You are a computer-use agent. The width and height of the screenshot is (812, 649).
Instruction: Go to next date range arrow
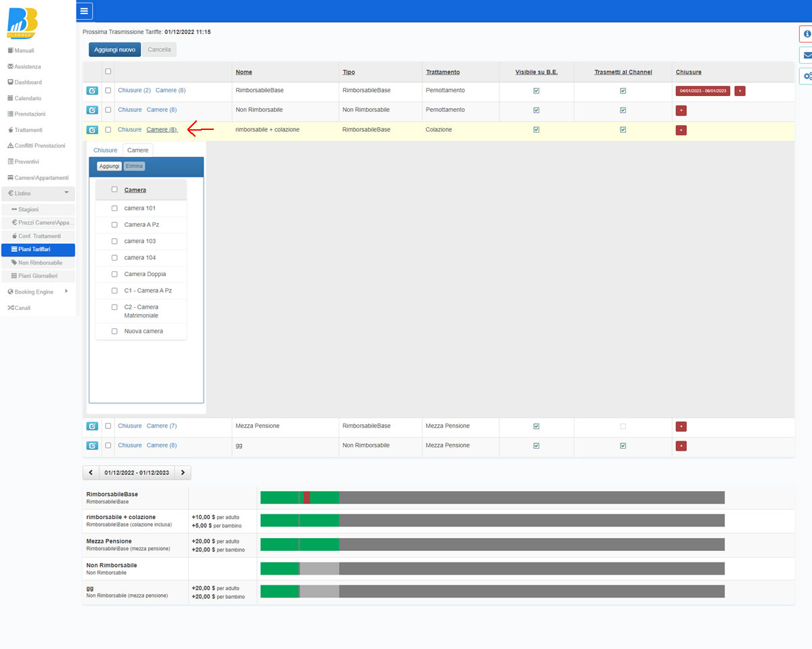(183, 472)
